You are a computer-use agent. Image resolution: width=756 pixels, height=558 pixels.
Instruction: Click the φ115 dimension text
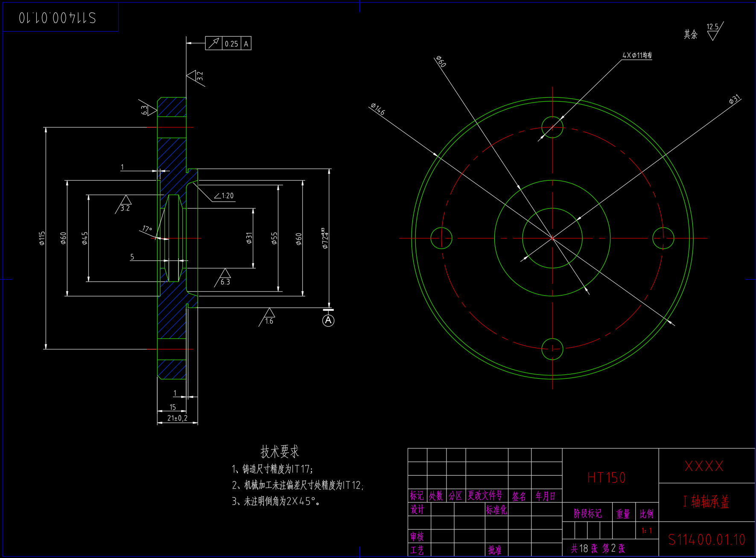42,238
